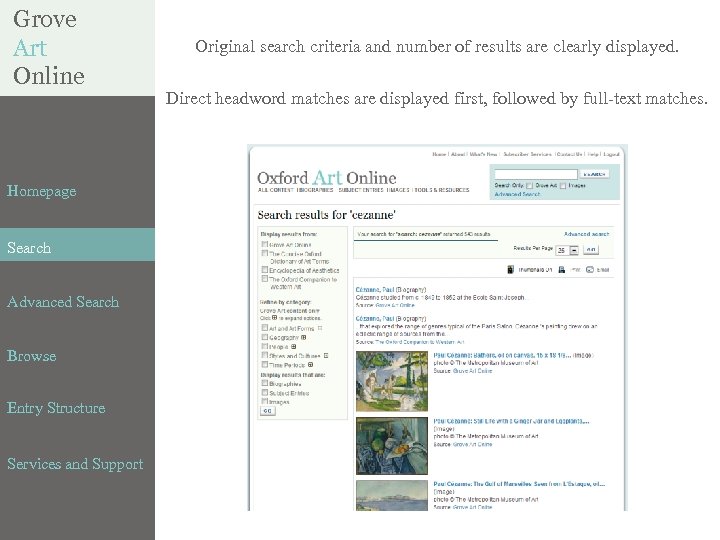Screen dimensions: 720x540
Task: Tick the Biographies result type checkbox
Action: click(264, 383)
